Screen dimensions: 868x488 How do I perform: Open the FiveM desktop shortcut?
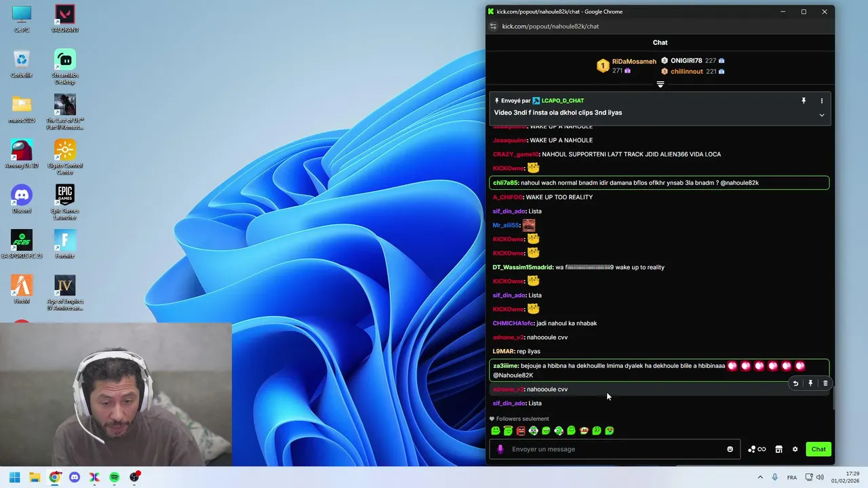pos(22,289)
